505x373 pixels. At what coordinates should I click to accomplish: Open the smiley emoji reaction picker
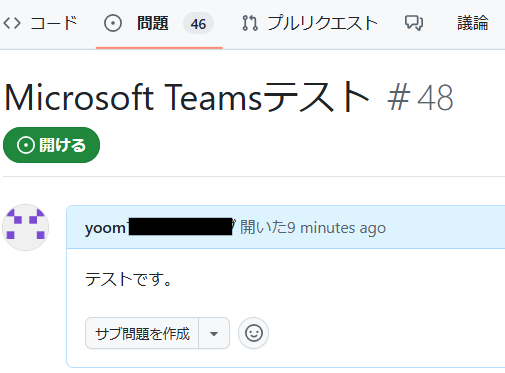[254, 333]
